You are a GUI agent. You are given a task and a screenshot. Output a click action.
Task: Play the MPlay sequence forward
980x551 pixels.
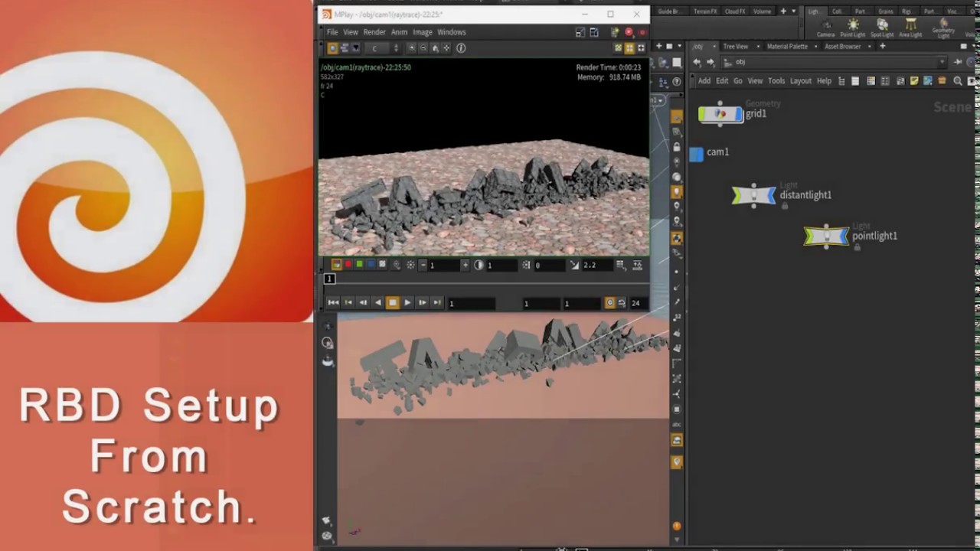point(407,303)
